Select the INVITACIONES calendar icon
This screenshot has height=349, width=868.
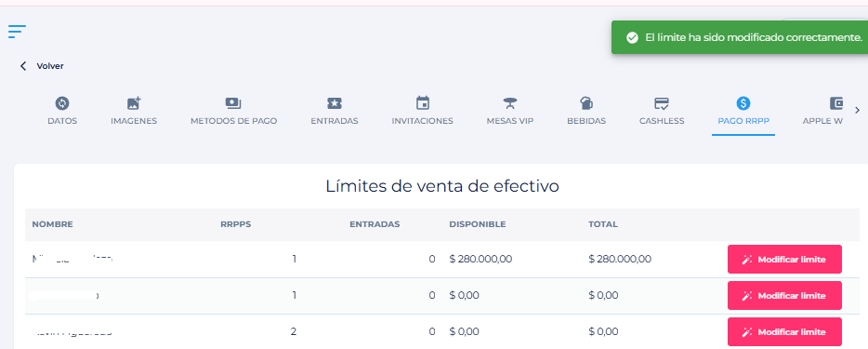coord(422,103)
